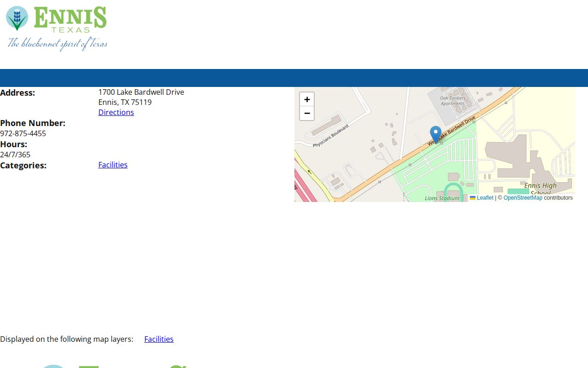Click the Ennis High School map label
588x368 pixels.
pos(540,189)
